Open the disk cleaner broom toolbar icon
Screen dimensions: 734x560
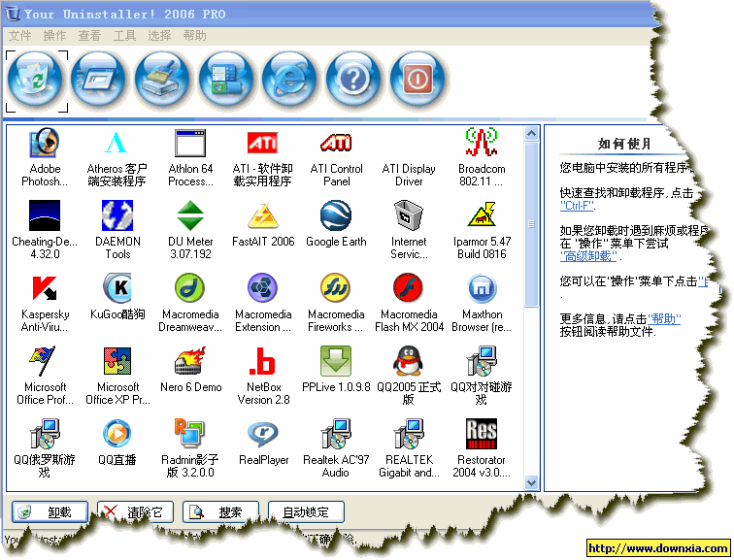point(162,81)
